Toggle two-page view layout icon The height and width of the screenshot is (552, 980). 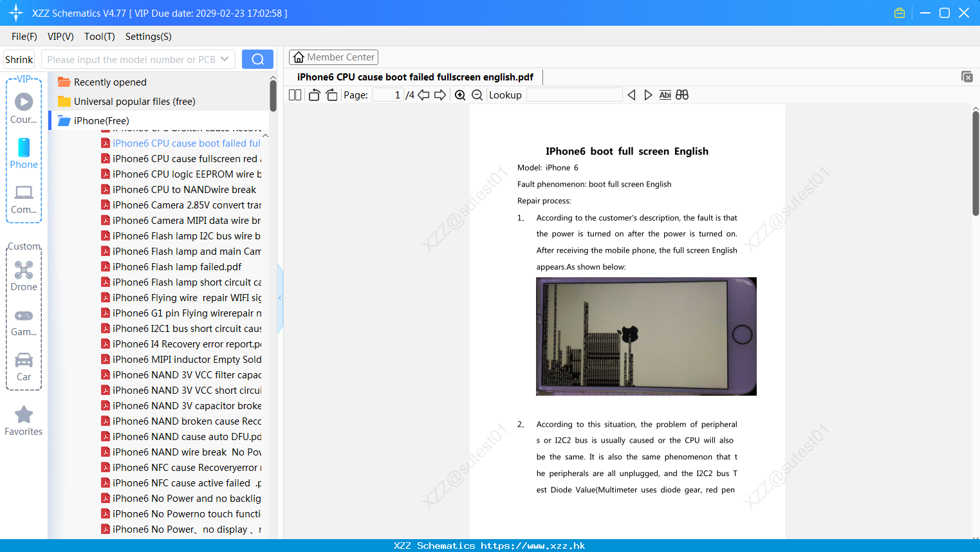[x=295, y=95]
